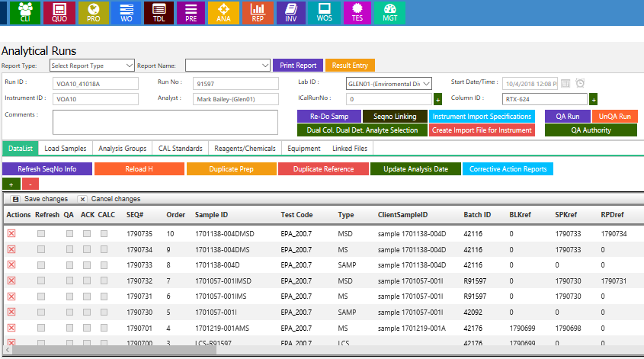The width and height of the screenshot is (644, 359).
Task: Open the CLI clients module
Action: (x=25, y=13)
